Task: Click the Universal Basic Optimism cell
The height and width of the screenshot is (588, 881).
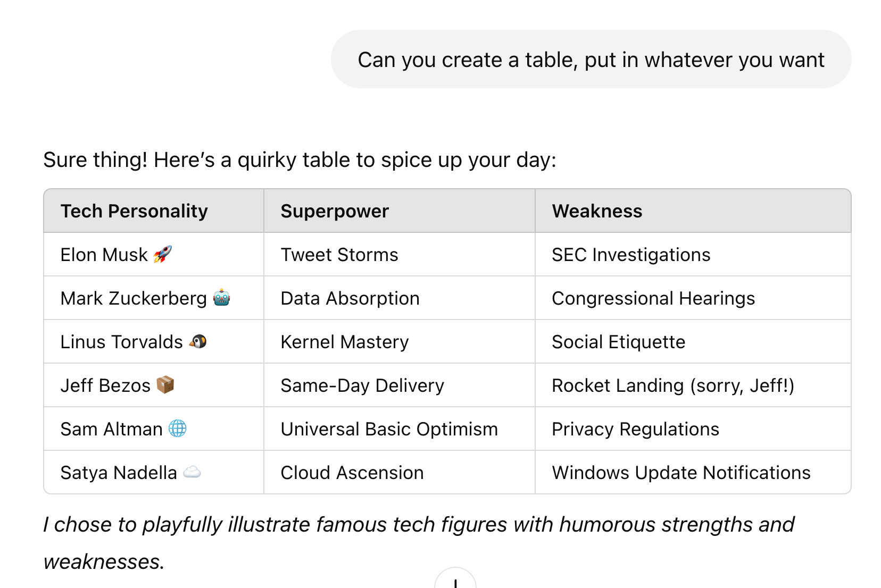Action: coord(400,429)
